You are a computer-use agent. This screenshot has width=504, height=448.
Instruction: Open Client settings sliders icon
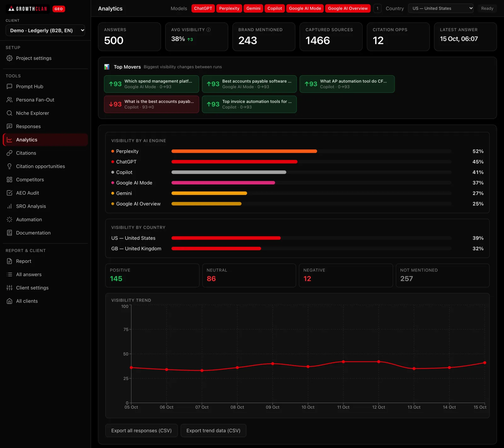coord(9,288)
